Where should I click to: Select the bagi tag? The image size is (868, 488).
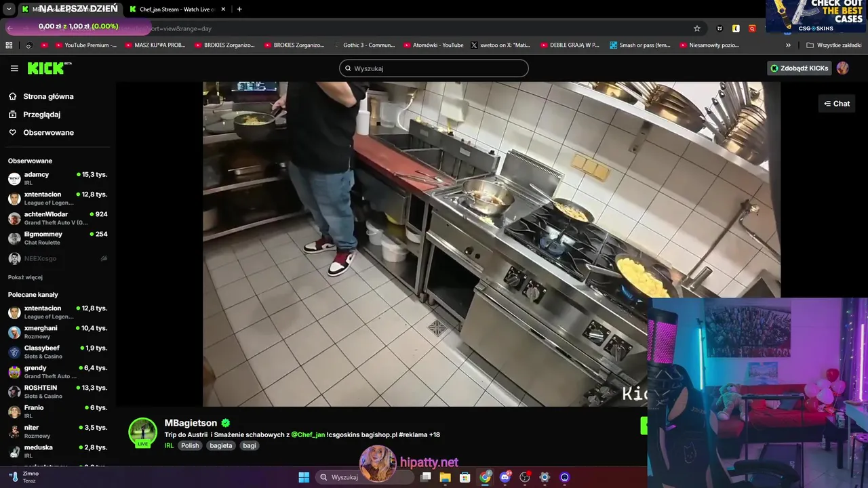coord(250,445)
